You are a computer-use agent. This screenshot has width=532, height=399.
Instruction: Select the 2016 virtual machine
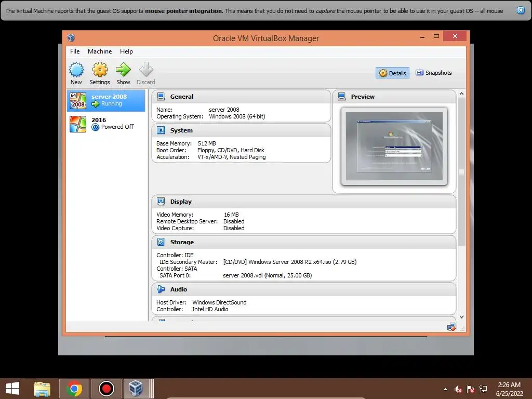[106, 124]
